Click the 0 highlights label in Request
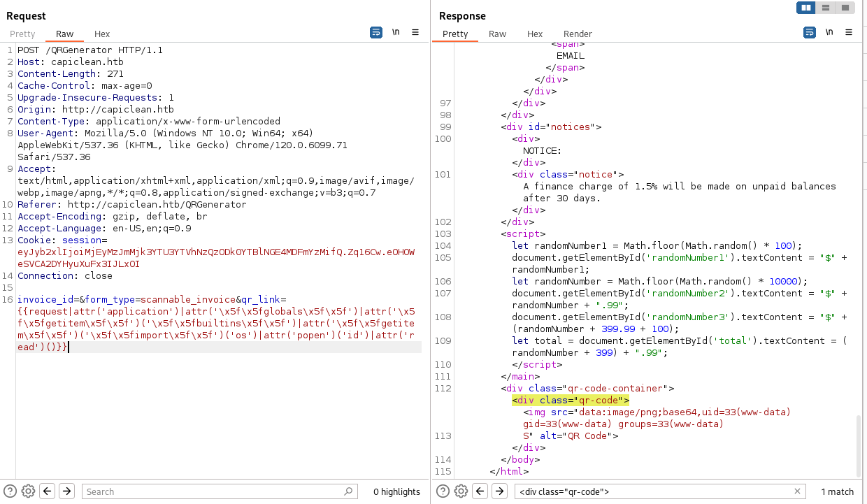867x504 pixels. 396,491
